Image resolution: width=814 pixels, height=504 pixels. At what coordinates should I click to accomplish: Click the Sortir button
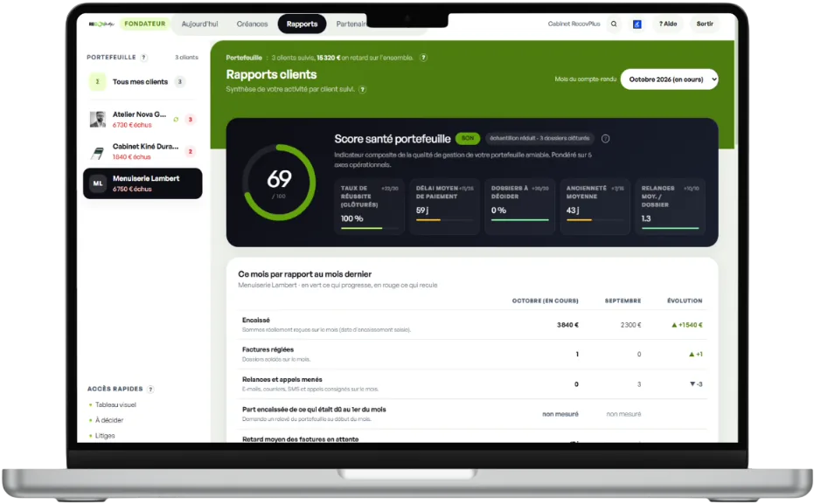pos(705,24)
